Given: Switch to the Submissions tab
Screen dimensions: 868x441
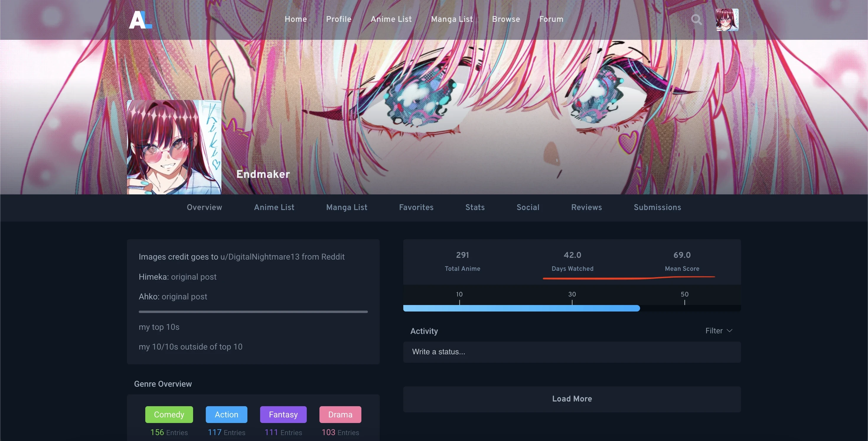Looking at the screenshot, I should click(x=657, y=207).
